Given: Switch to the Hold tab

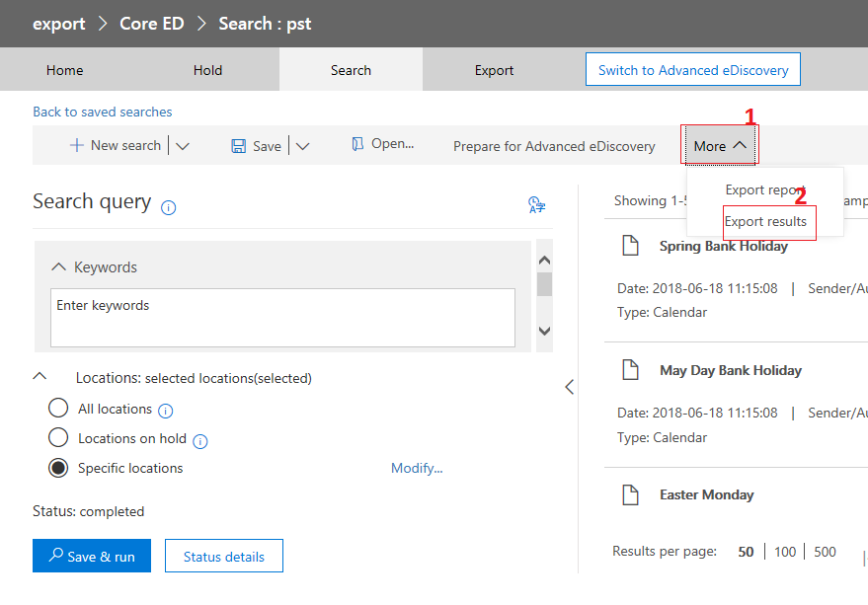Looking at the screenshot, I should (x=207, y=70).
